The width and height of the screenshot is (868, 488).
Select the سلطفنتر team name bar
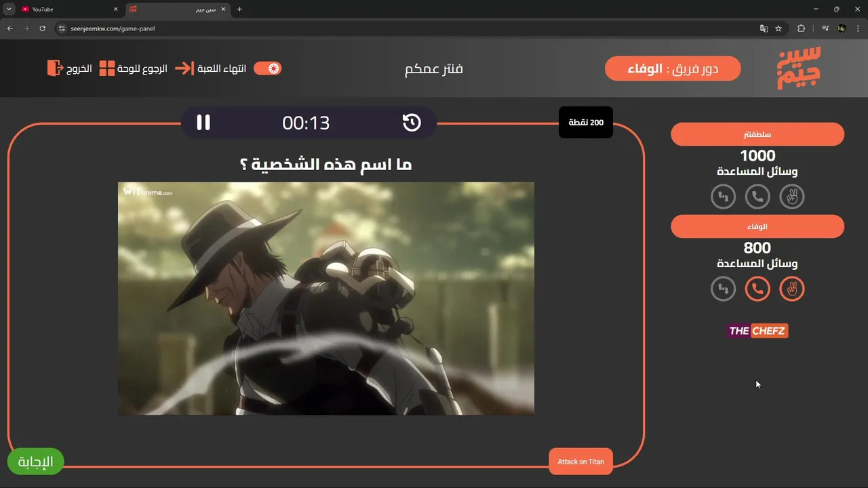(757, 134)
